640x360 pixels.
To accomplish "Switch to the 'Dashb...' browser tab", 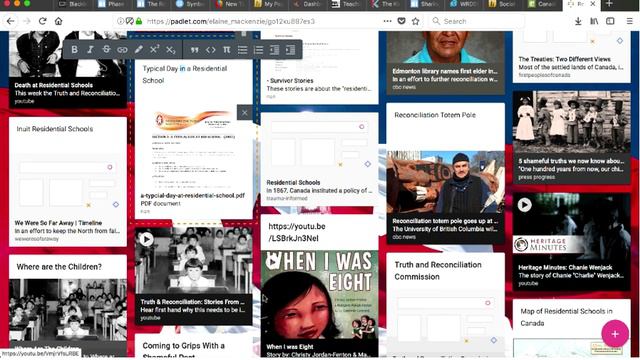I will [307, 4].
